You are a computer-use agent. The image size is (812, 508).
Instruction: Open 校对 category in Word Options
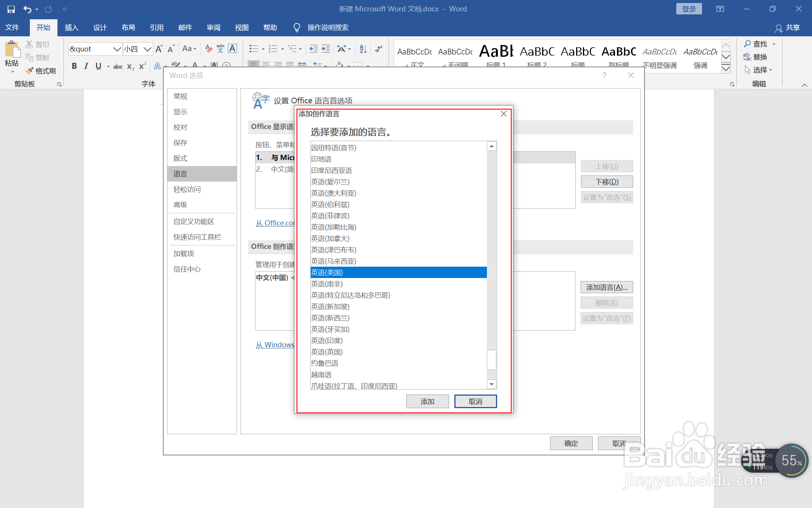202,127
